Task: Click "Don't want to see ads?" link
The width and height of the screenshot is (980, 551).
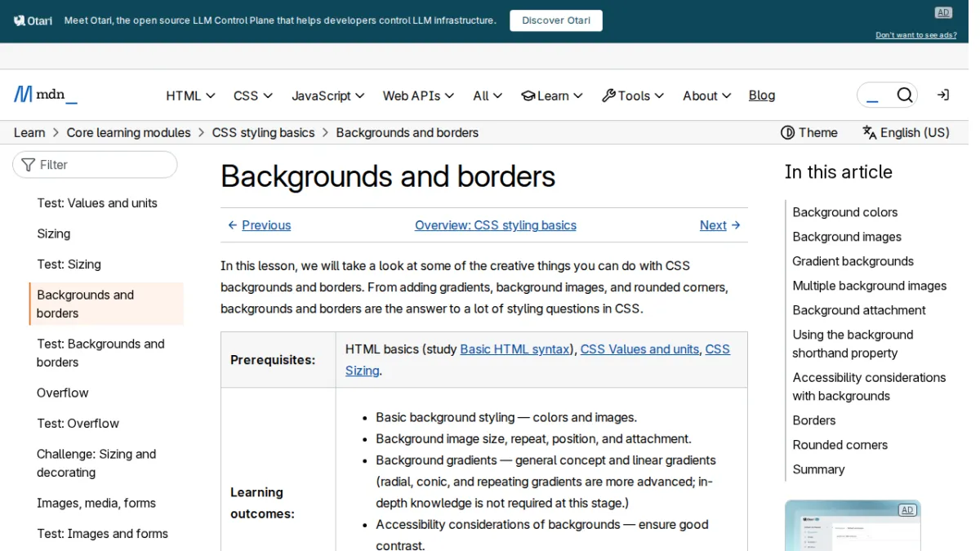Action: [916, 35]
